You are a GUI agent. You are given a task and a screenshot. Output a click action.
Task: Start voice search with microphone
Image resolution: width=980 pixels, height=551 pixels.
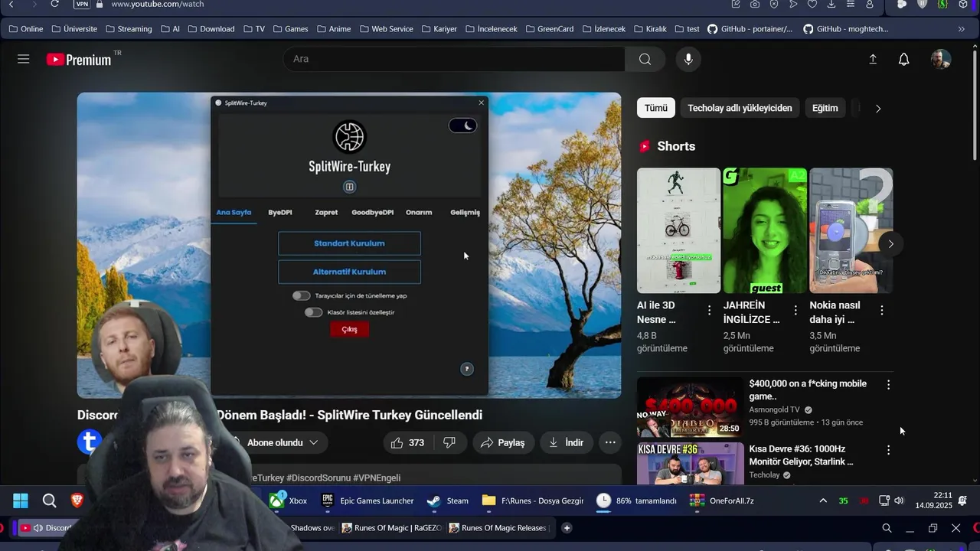pos(688,59)
